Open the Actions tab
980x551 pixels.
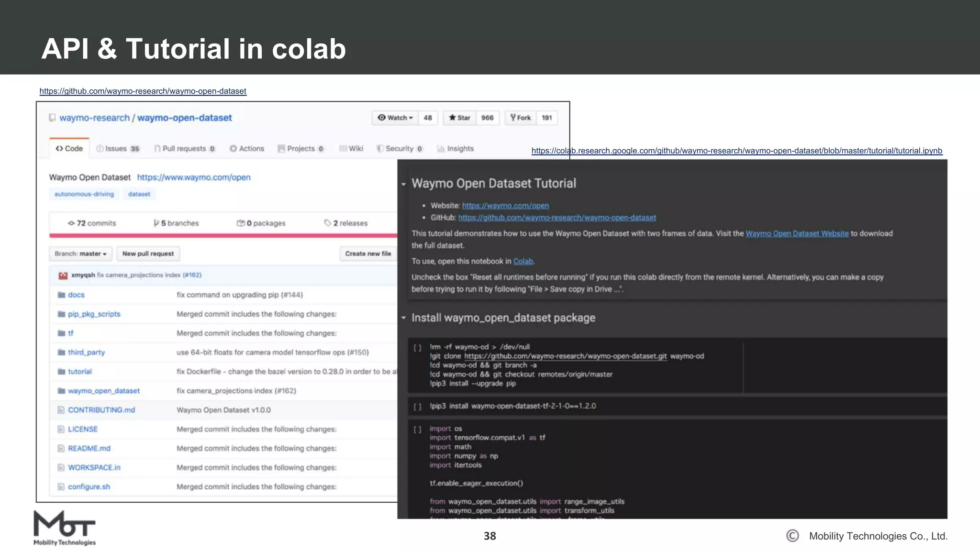(247, 149)
